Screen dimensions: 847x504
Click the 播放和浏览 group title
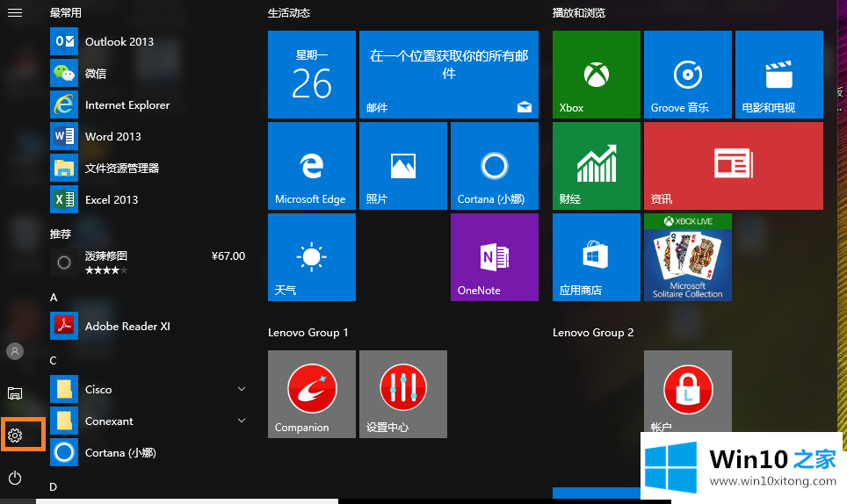[x=578, y=13]
